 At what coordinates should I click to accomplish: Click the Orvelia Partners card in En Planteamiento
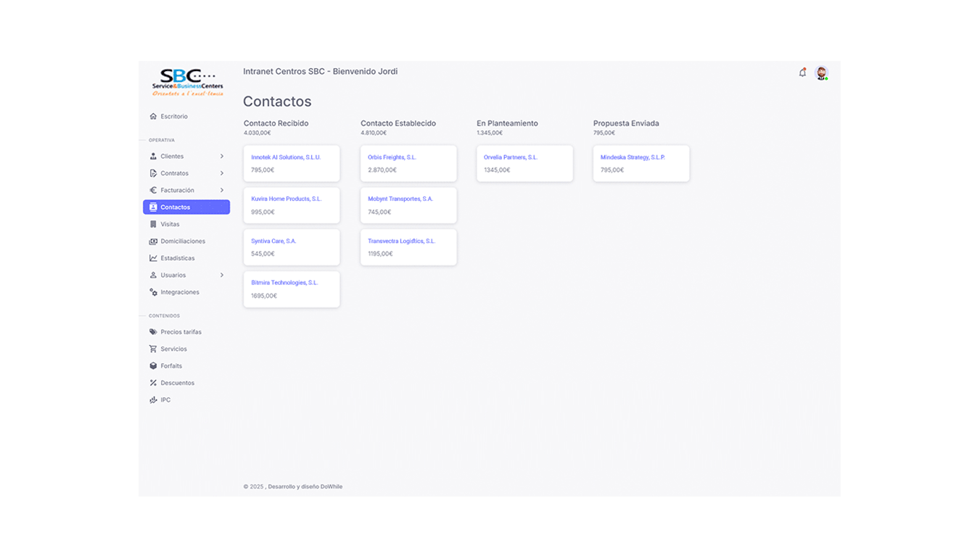tap(524, 163)
